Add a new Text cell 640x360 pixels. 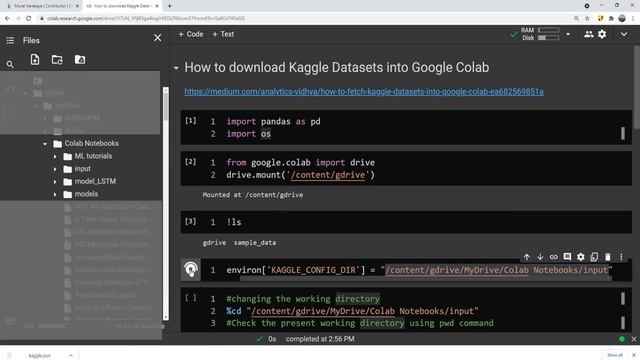223,34
